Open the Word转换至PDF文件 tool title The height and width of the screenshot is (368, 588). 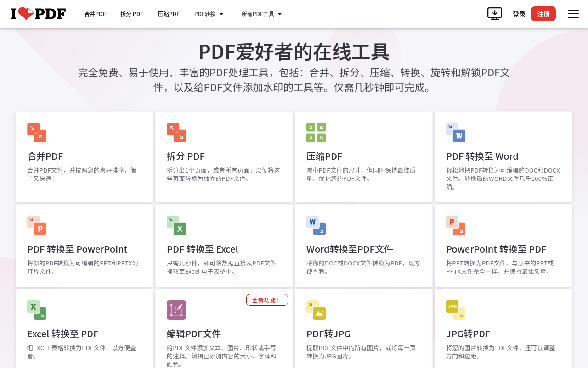pos(350,249)
